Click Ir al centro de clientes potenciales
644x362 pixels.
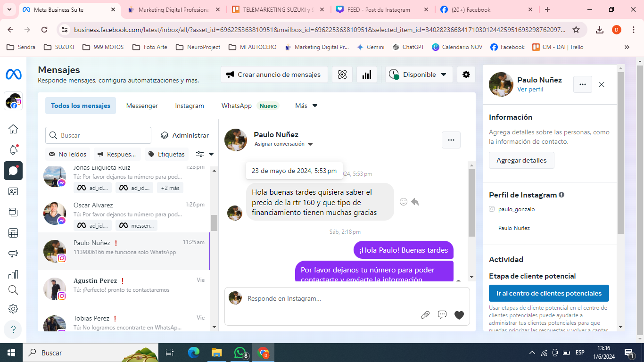[549, 293]
